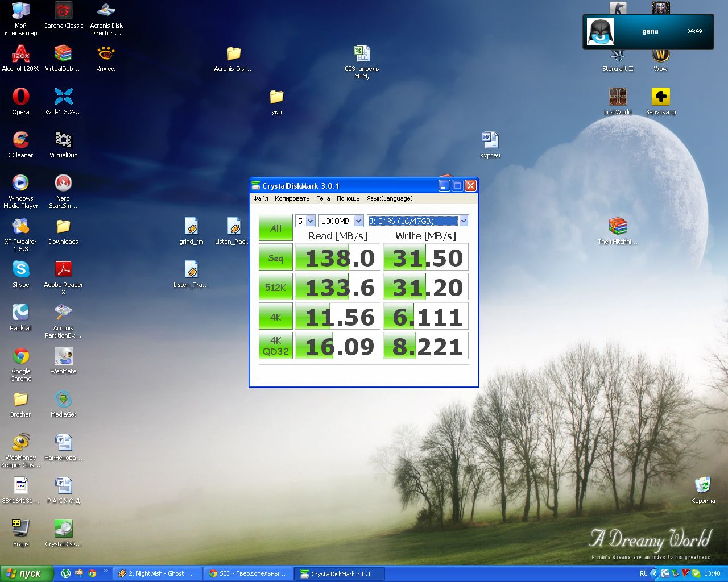The height and width of the screenshot is (582, 728).
Task: Start the 4K QD32 test
Action: (275, 346)
